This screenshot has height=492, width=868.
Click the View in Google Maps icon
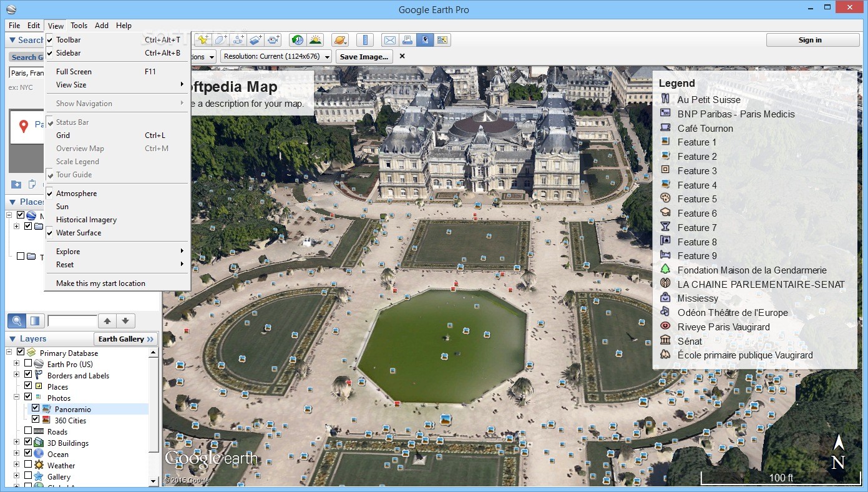tap(442, 40)
